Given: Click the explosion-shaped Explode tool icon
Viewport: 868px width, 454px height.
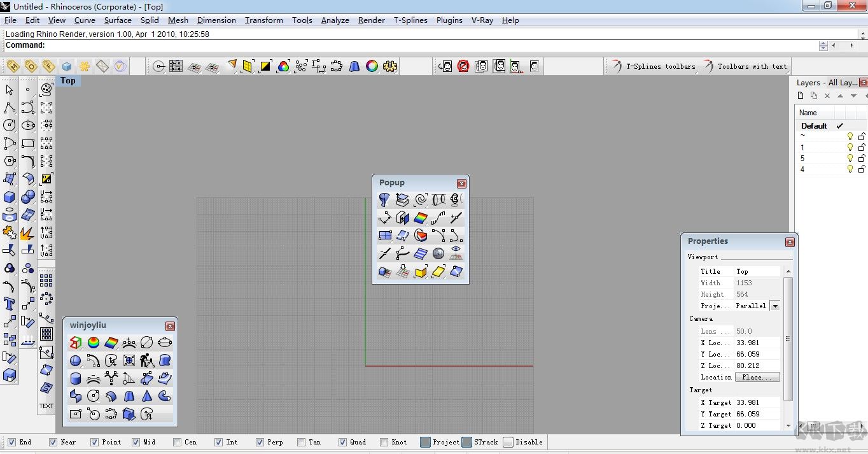Looking at the screenshot, I should 27,233.
